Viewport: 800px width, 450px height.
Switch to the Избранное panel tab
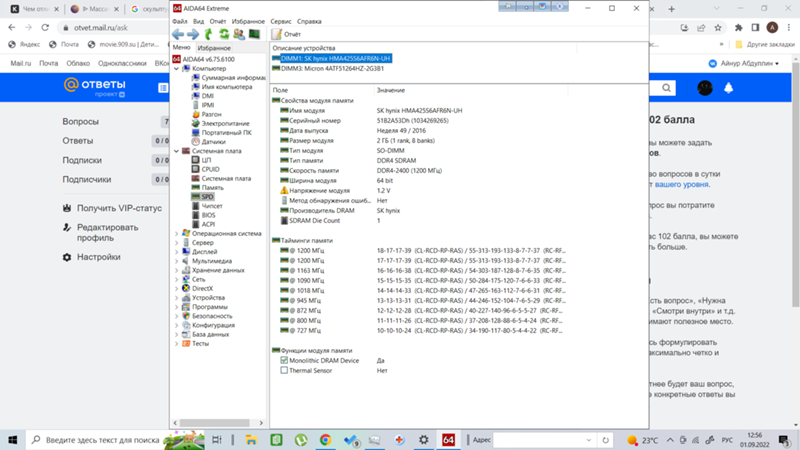[214, 48]
